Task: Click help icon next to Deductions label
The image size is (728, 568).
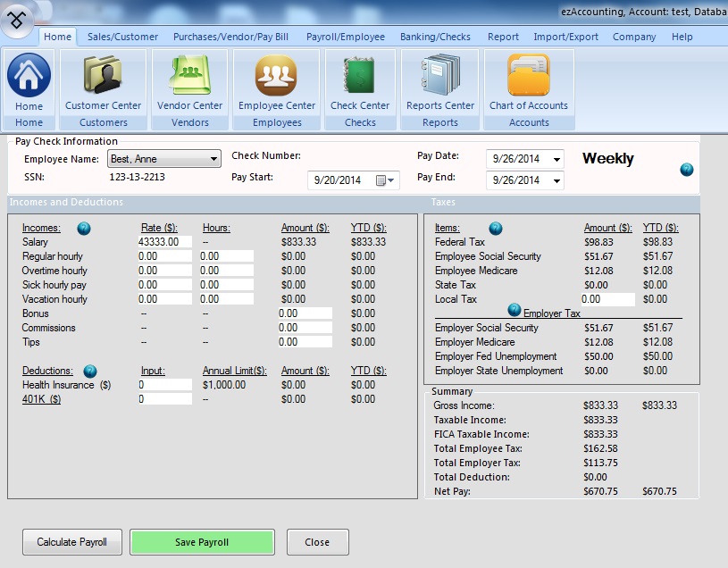Action: point(90,371)
